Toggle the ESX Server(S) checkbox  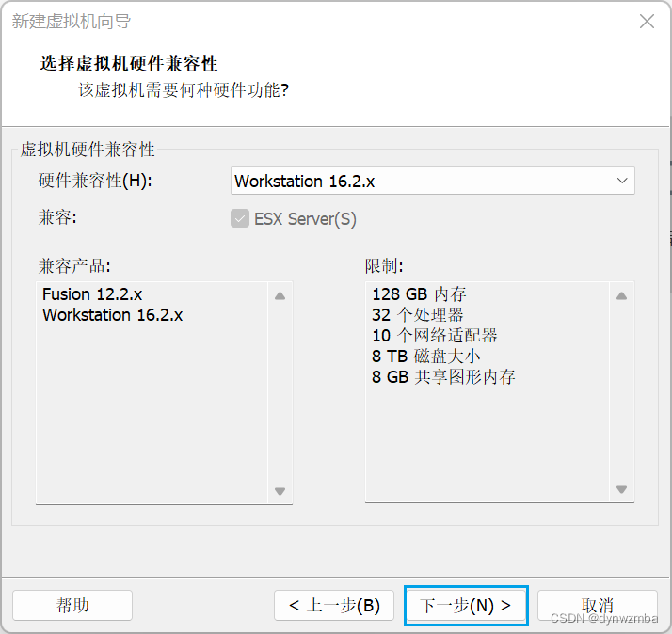pos(240,218)
